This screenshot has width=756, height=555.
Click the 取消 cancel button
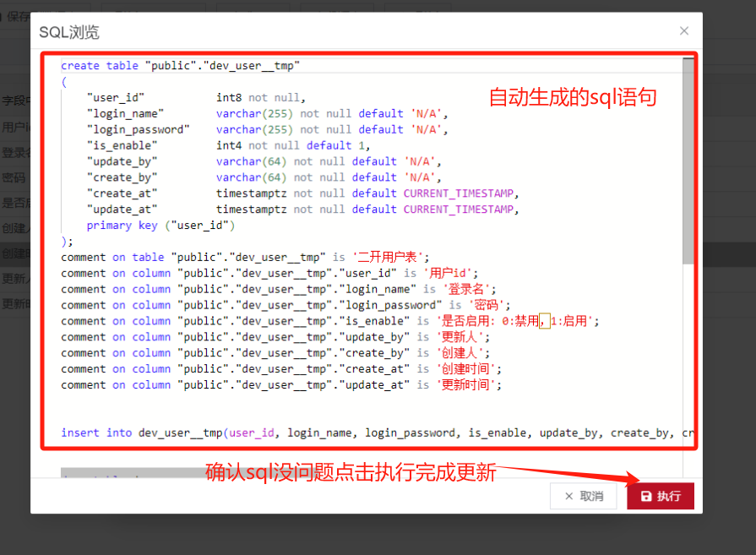(x=584, y=496)
